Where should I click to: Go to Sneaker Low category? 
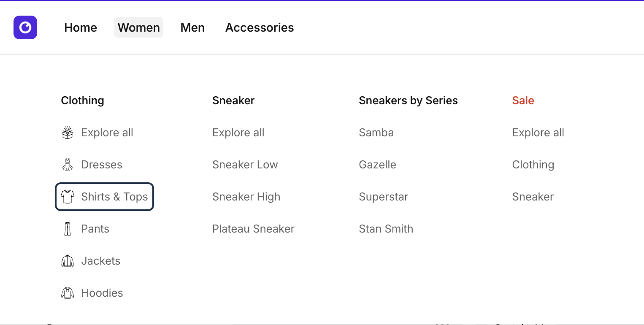click(245, 165)
